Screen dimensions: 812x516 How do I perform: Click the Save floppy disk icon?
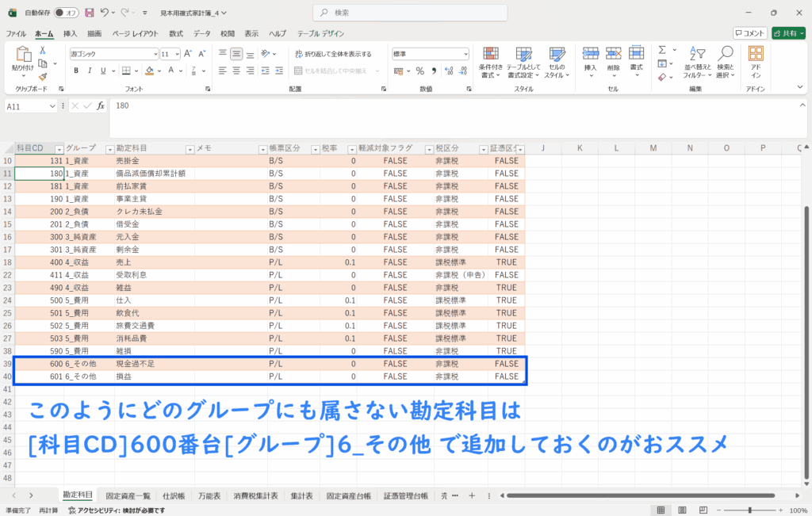[x=89, y=13]
